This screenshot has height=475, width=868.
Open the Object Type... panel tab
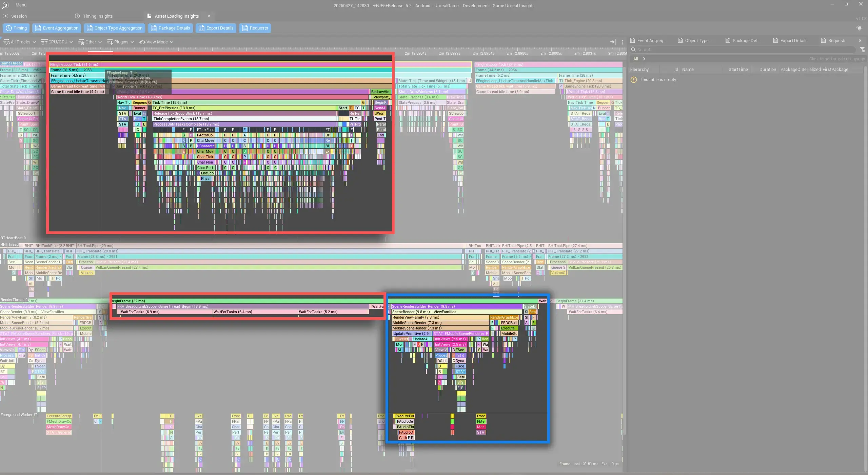click(695, 40)
